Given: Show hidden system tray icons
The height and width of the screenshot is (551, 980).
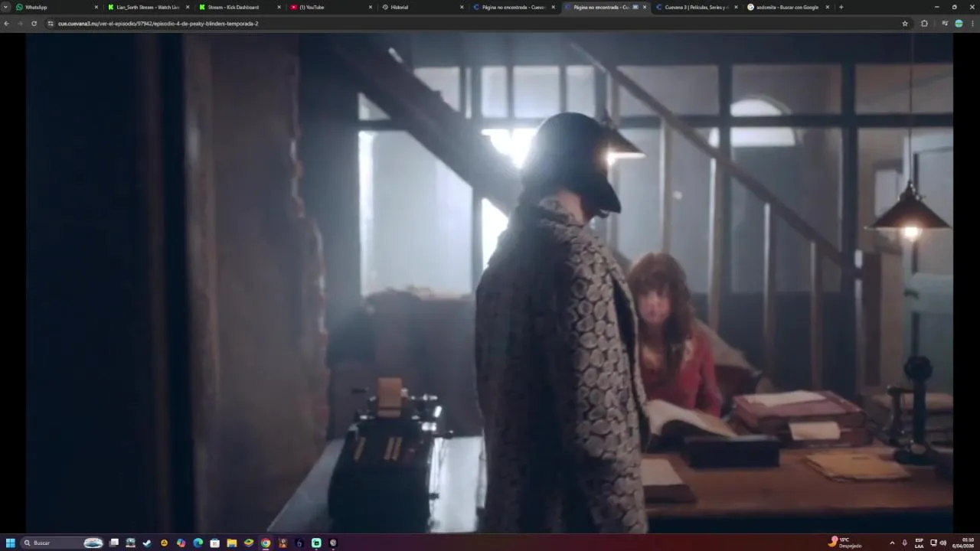Looking at the screenshot, I should (892, 543).
